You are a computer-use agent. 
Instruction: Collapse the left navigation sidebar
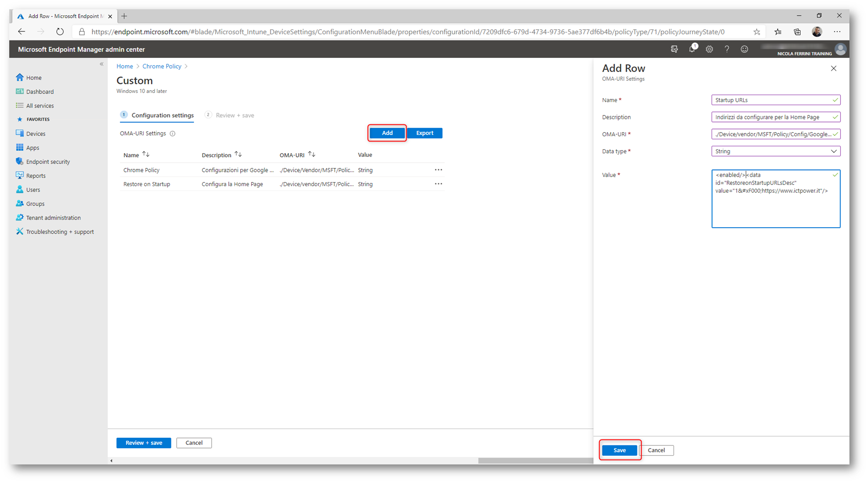click(102, 64)
